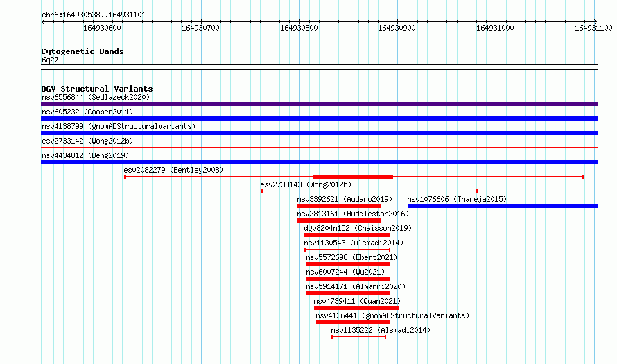
Task: Open the nsv1135222 (Alsmadi2014) label
Action: 381,330
